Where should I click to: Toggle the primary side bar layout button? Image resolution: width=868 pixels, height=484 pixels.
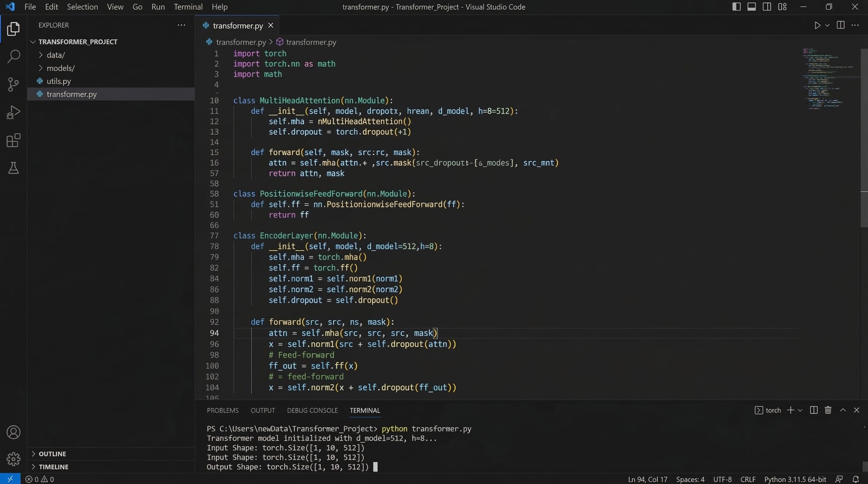tap(736, 7)
